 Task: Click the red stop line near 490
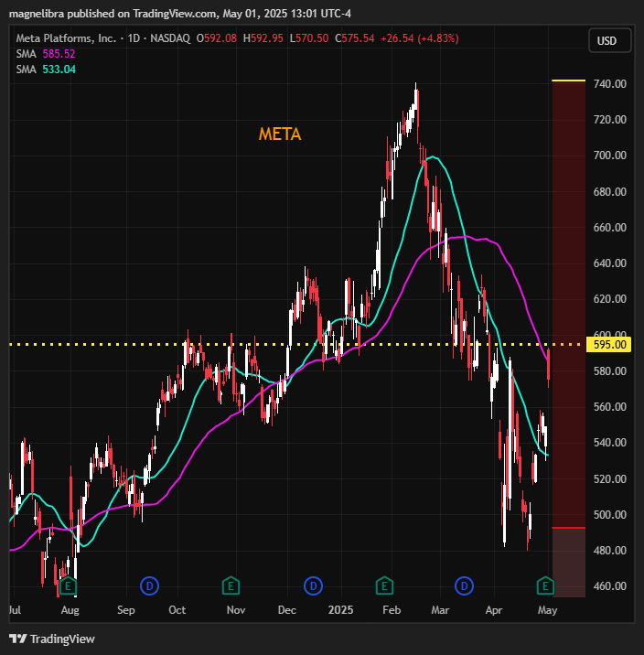click(568, 528)
